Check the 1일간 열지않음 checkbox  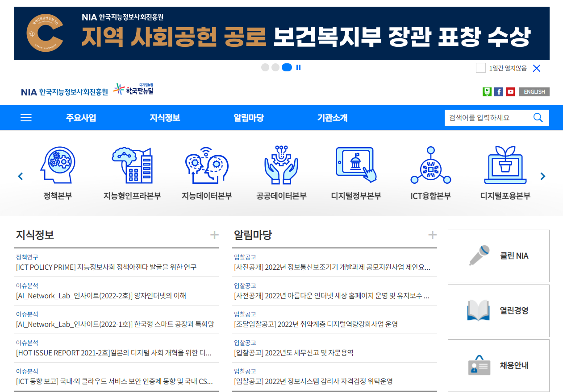tap(480, 68)
